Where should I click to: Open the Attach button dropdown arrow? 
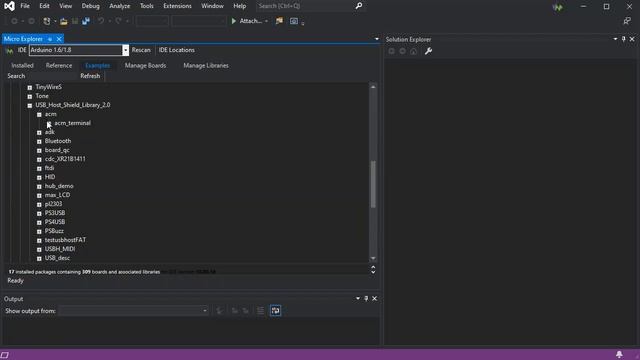[x=267, y=21]
